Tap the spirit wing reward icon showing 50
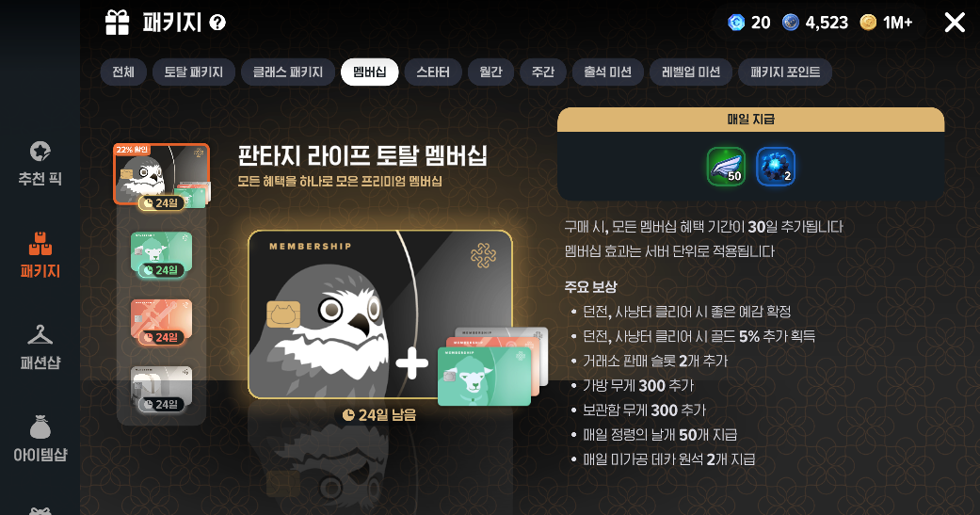Screen dimensions: 980x515 (726, 167)
